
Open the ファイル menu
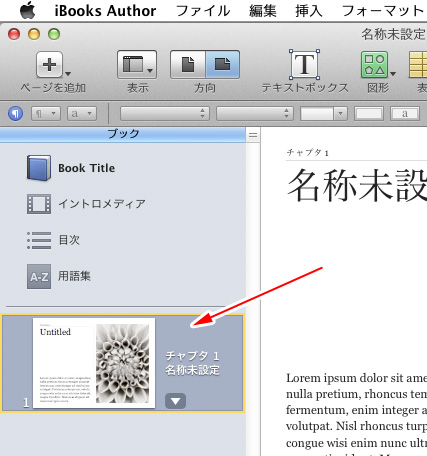[203, 11]
